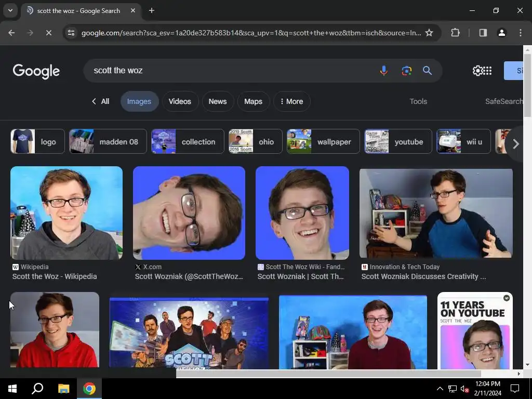Switch to the Maps tab
Image resolution: width=532 pixels, height=399 pixels.
coord(253,101)
